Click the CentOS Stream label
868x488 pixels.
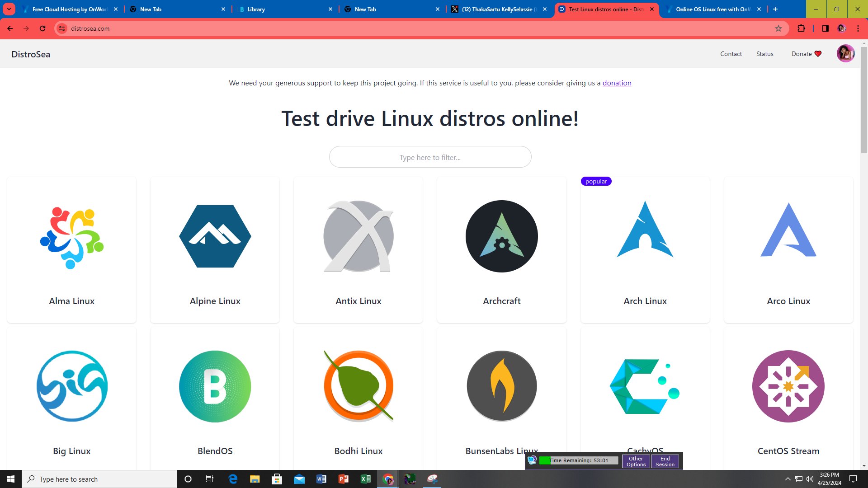pyautogui.click(x=788, y=451)
